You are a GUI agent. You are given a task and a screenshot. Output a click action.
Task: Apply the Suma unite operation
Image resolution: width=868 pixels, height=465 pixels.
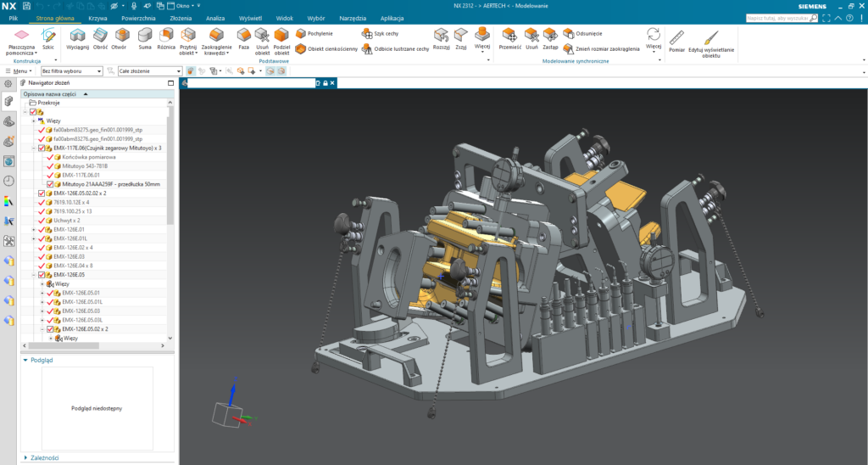point(145,39)
